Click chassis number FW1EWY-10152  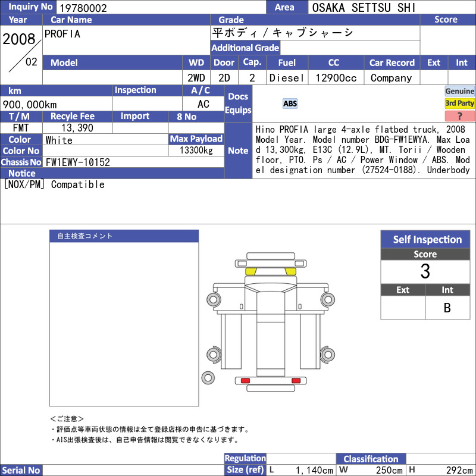tap(78, 162)
